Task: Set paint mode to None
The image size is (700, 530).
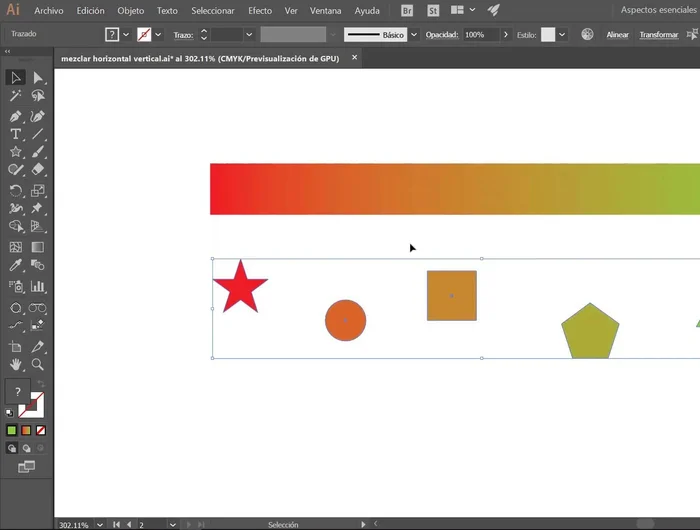Action: point(41,430)
